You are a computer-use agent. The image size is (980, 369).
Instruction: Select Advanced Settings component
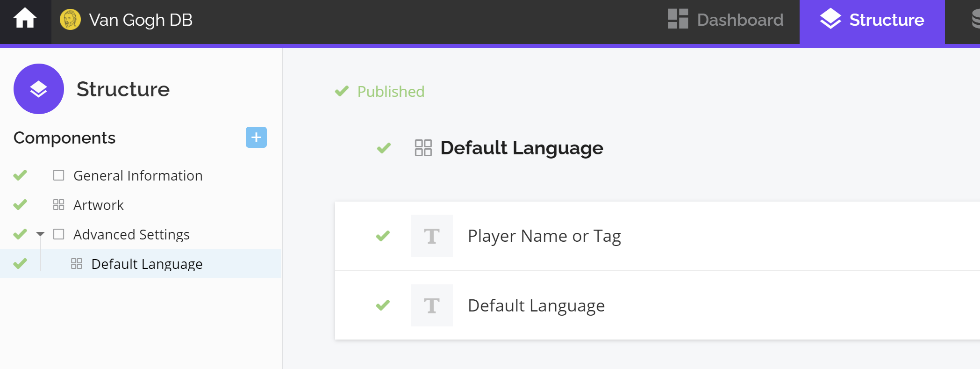(x=131, y=234)
